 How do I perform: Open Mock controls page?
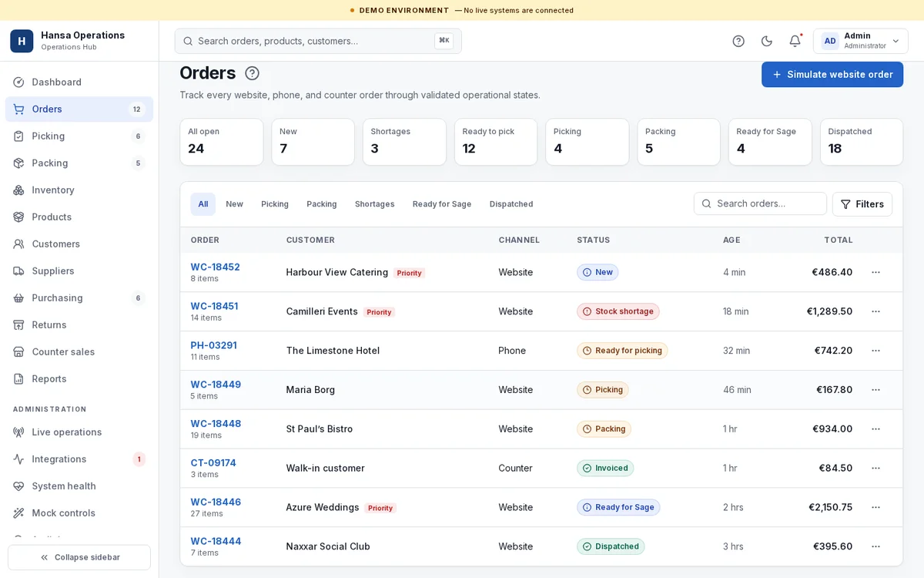point(79,513)
